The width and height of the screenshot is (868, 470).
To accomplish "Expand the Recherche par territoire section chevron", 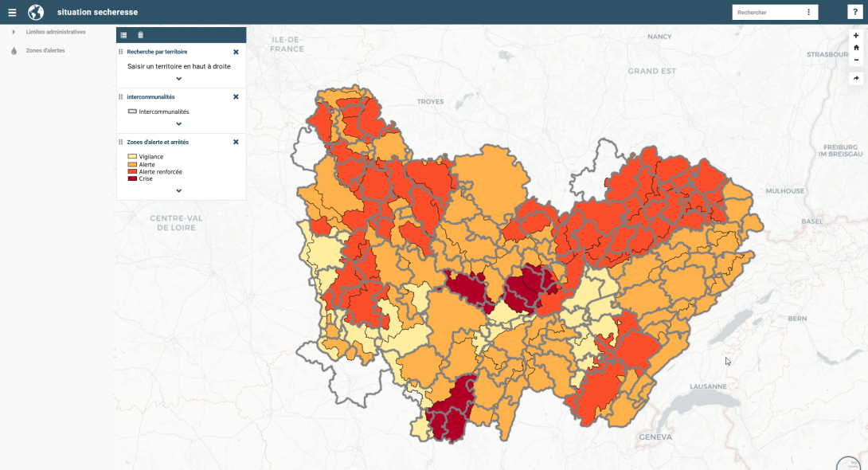I will (x=178, y=79).
